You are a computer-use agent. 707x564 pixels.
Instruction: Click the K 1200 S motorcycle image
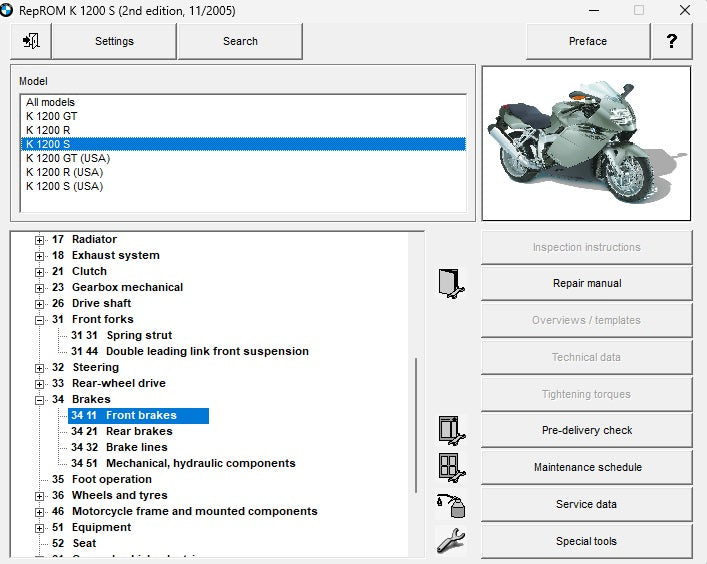(x=586, y=143)
